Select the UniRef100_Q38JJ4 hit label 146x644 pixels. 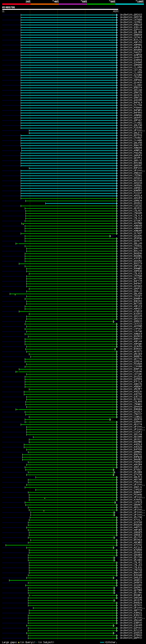131,27
